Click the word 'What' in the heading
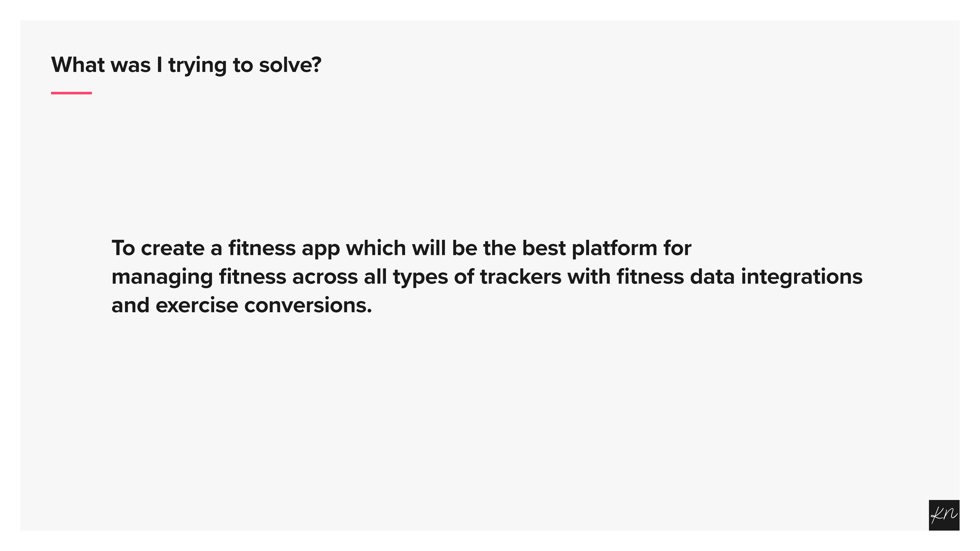Image resolution: width=980 pixels, height=551 pixels. click(78, 65)
